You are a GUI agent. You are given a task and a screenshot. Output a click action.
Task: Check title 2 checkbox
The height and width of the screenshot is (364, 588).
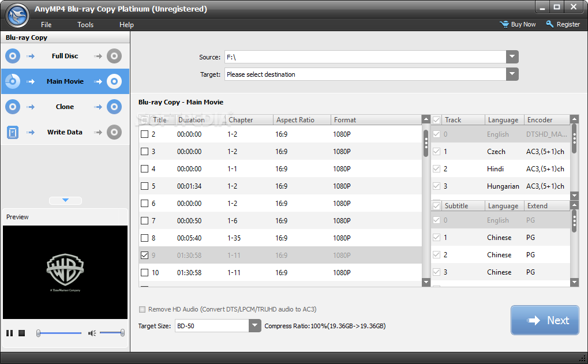[x=144, y=134]
